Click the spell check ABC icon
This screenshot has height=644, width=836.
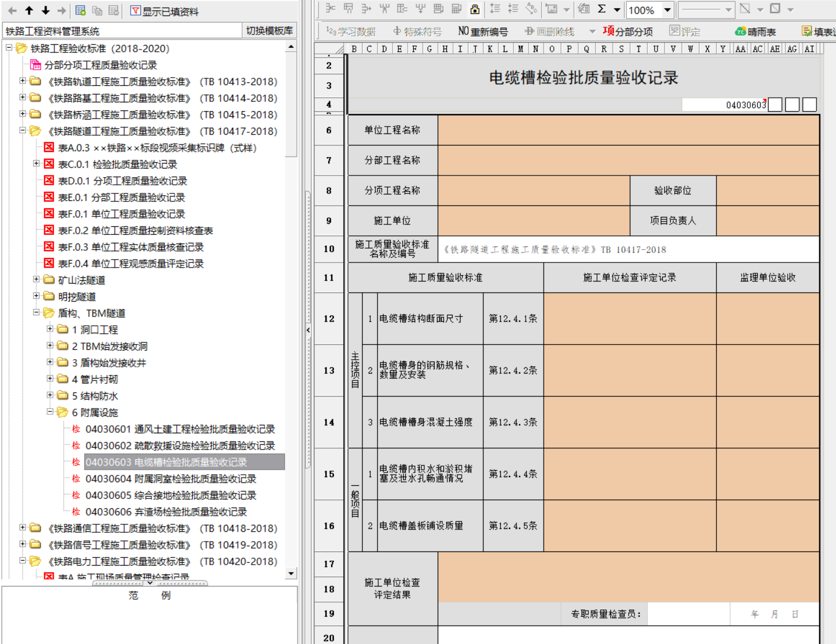[531, 9]
